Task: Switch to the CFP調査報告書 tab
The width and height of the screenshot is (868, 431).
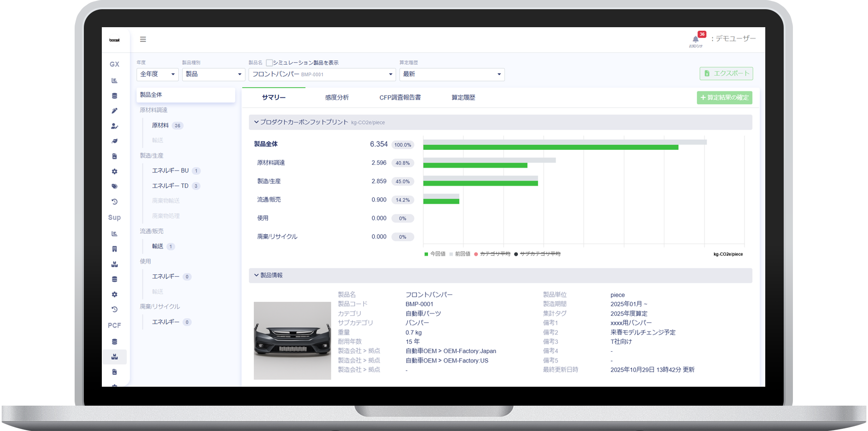Action: pyautogui.click(x=400, y=98)
